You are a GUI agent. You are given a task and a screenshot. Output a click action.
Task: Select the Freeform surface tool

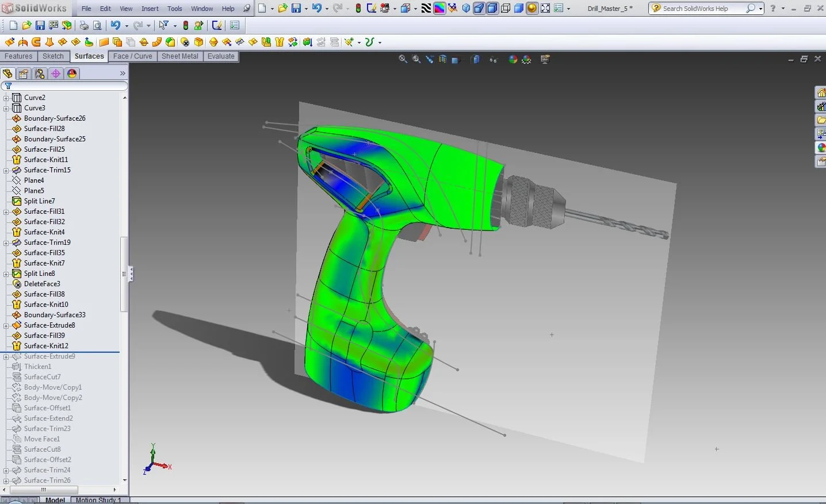(x=89, y=42)
